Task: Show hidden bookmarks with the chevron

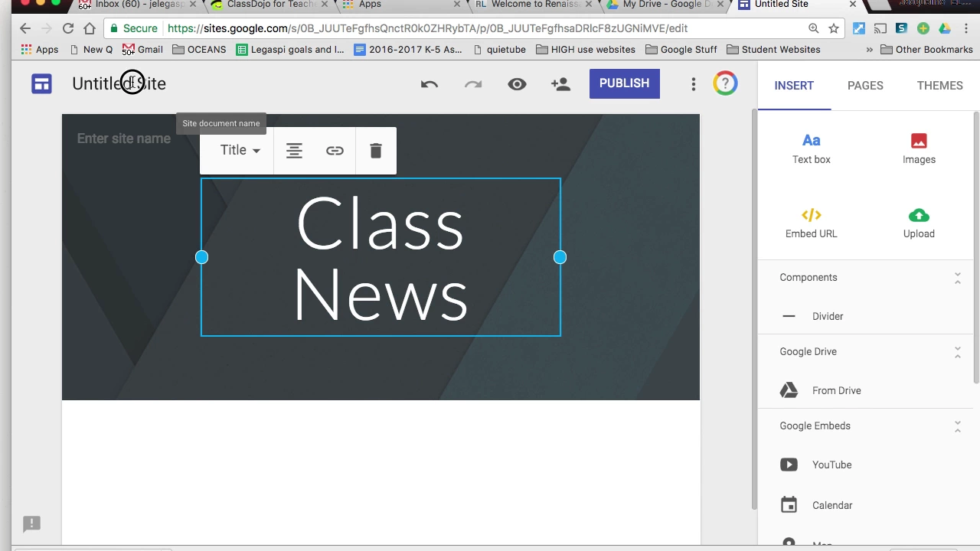Action: 869,50
